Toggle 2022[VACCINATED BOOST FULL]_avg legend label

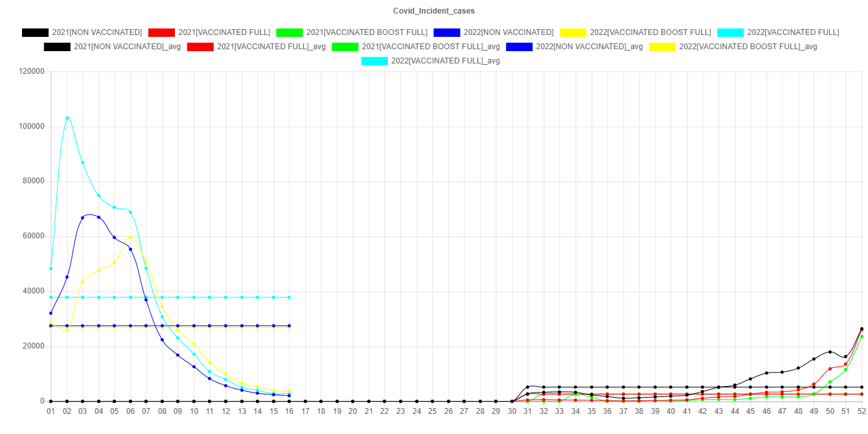[748, 47]
